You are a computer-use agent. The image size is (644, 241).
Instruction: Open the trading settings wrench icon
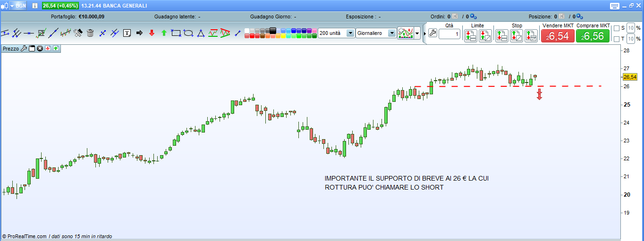(432, 33)
